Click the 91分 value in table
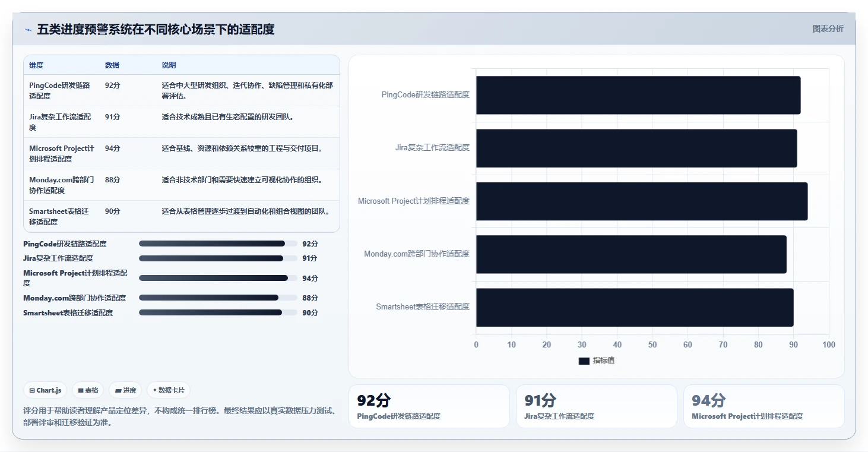This screenshot has width=868, height=452. pyautogui.click(x=113, y=116)
